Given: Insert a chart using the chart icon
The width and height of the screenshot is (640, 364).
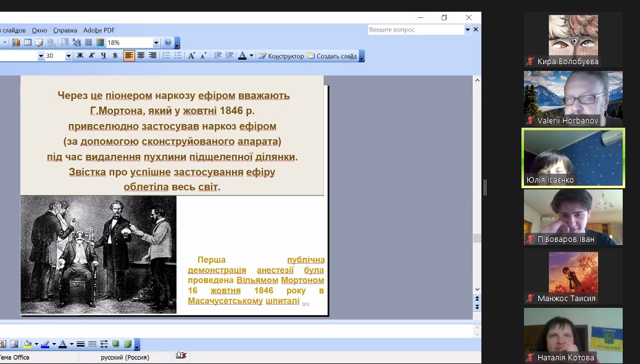Looking at the screenshot, I should tap(16, 43).
